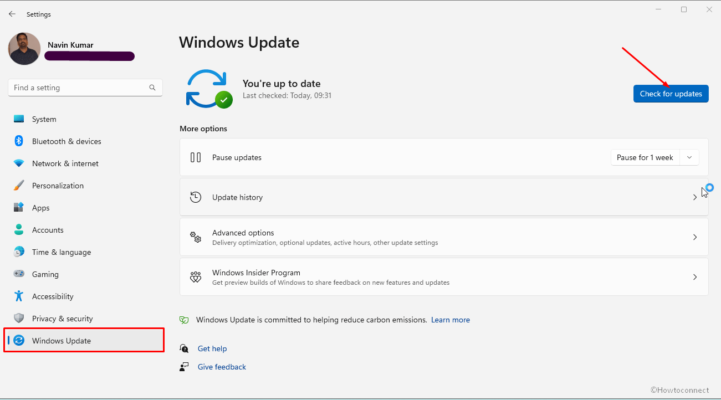This screenshot has height=400, width=721.
Task: Click the Windows Update page heading
Action: click(x=239, y=42)
